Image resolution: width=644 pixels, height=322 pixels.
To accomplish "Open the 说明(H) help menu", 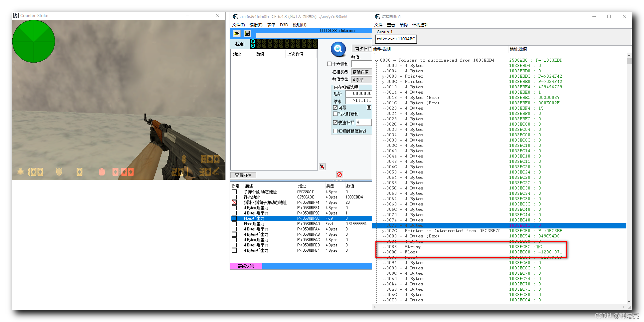I will 300,25.
